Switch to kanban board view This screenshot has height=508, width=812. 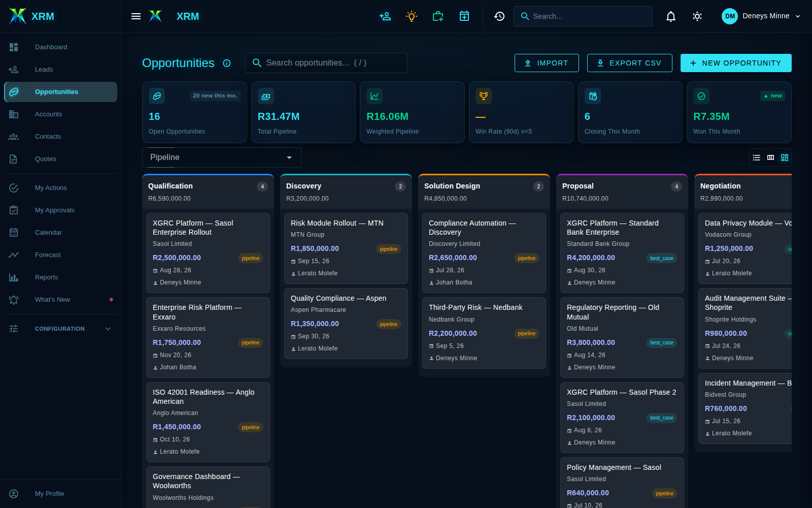tap(770, 157)
